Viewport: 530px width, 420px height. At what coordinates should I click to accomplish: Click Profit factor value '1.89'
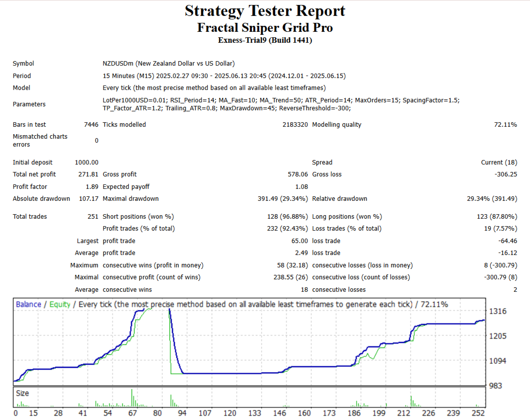coord(92,187)
